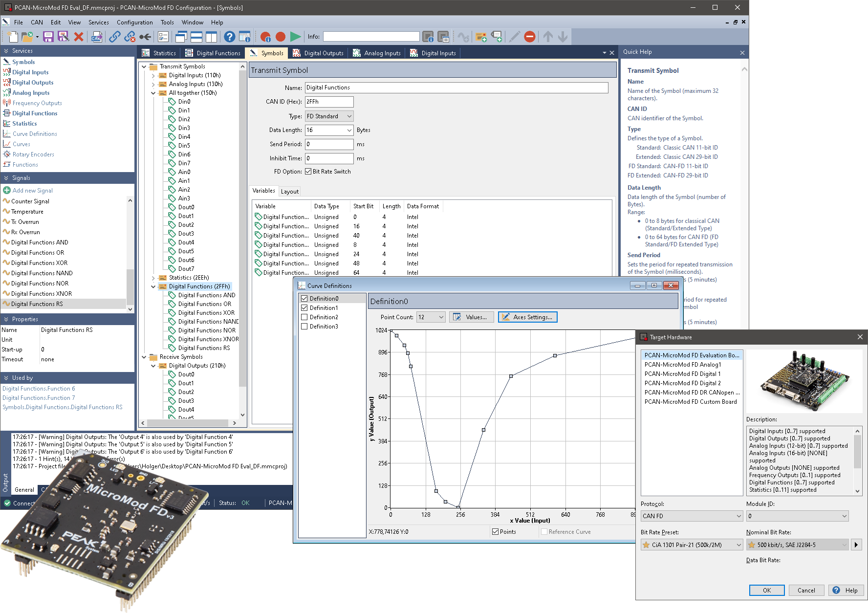Click the symbol tree horizontal scrollbar
The height and width of the screenshot is (613, 868).
189,423
